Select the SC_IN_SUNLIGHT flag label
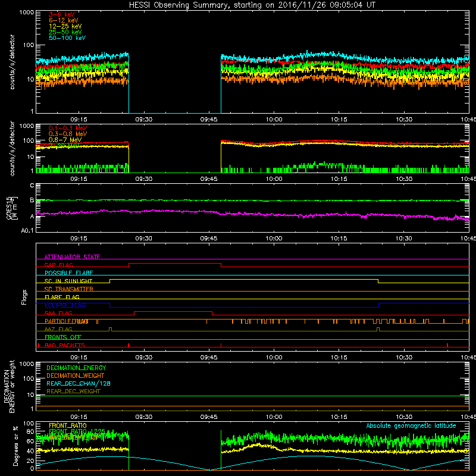 coord(68,281)
